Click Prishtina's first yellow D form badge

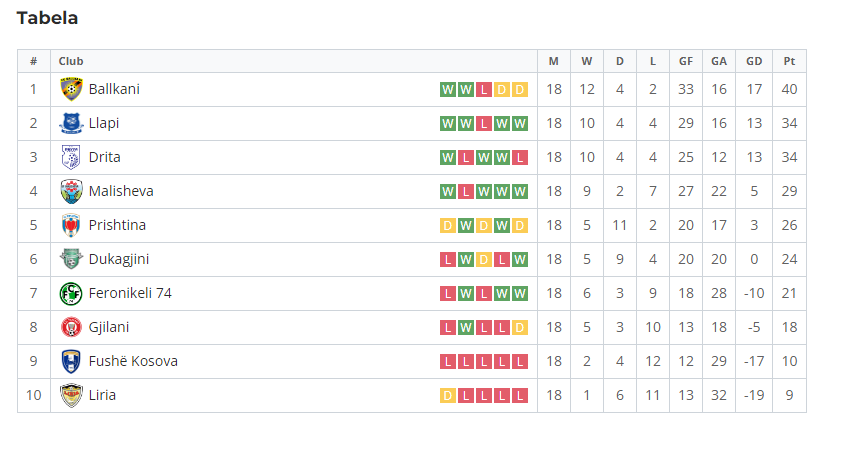[448, 225]
